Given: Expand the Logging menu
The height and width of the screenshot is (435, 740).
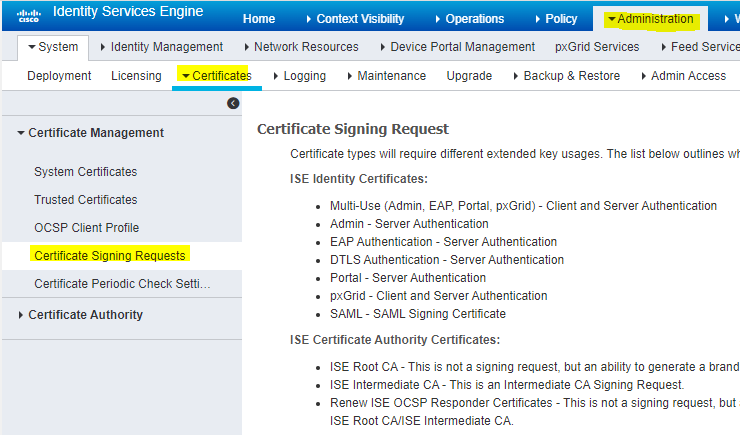Looking at the screenshot, I should tap(300, 76).
